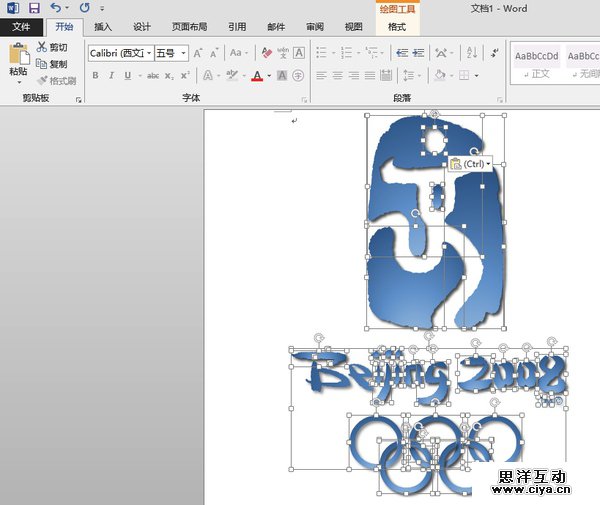Click the 文件 (File) button
Screen dimensions: 600x505
21,27
